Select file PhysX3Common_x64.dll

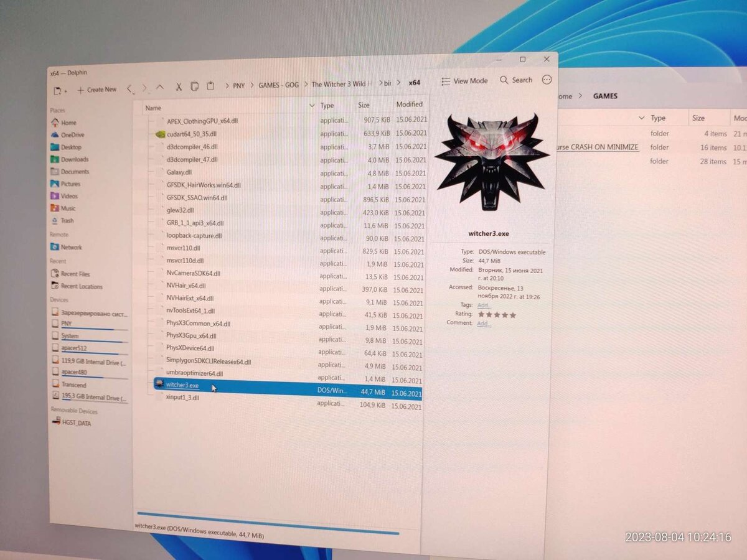[x=198, y=324]
